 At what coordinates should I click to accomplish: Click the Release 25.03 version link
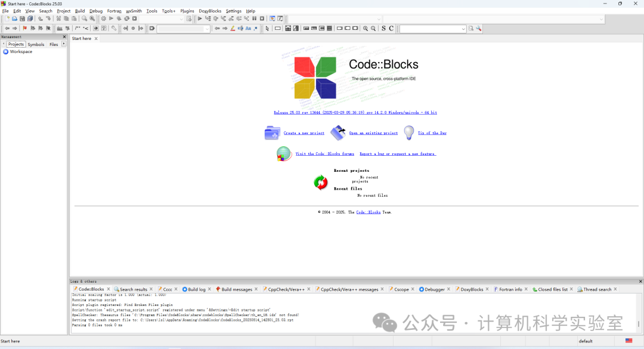[x=355, y=113]
